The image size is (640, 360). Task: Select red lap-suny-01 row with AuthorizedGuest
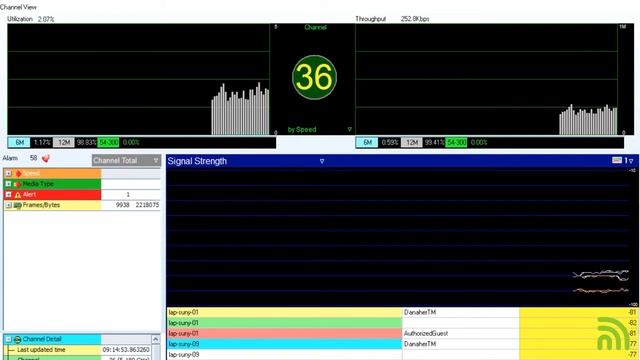pyautogui.click(x=402, y=333)
